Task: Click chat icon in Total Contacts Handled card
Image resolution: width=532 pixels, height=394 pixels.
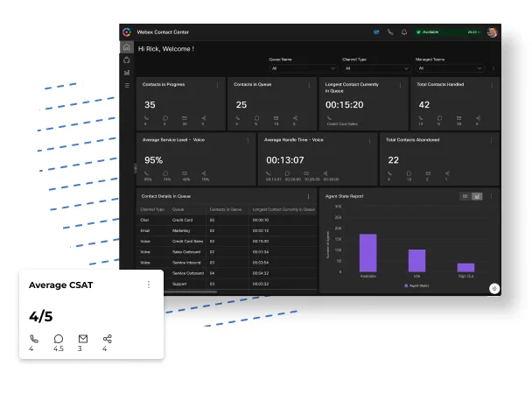Action: [x=440, y=118]
